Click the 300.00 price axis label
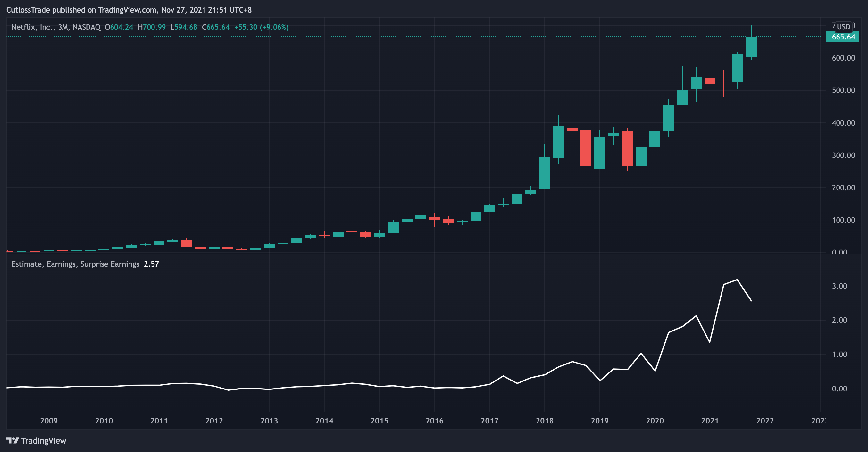Viewport: 868px width, 452px height. pos(843,155)
